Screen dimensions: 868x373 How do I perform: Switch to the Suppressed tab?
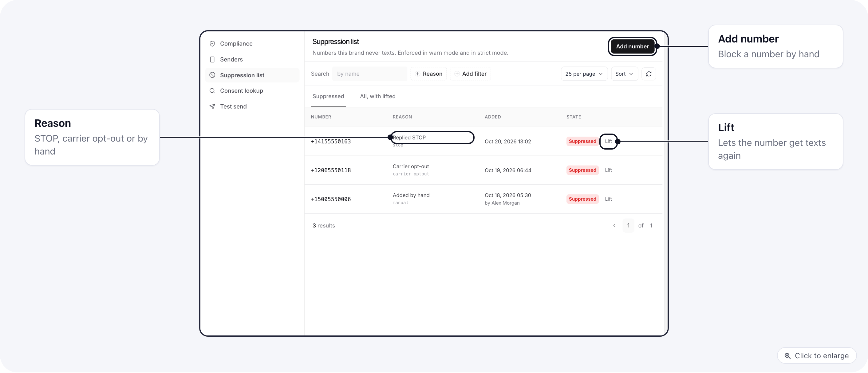point(328,96)
